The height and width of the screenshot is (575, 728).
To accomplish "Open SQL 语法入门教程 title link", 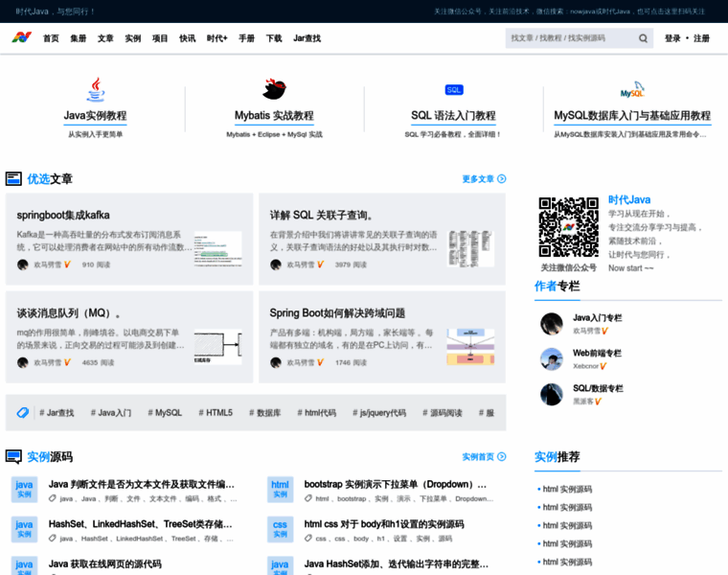I will [x=454, y=115].
